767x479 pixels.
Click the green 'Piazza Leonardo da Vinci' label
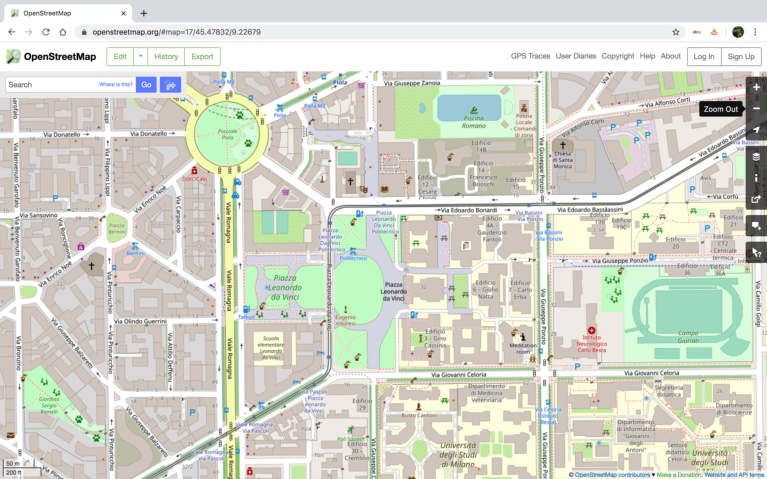pyautogui.click(x=285, y=287)
